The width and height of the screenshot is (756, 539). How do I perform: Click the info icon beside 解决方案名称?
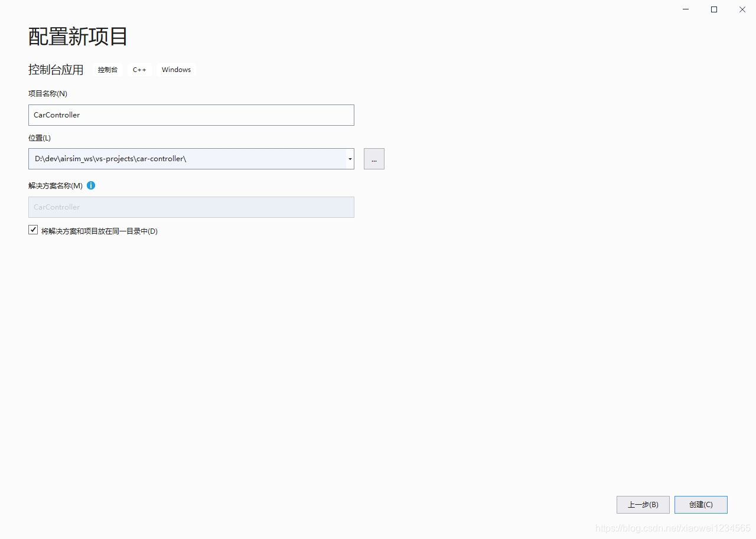pyautogui.click(x=91, y=185)
